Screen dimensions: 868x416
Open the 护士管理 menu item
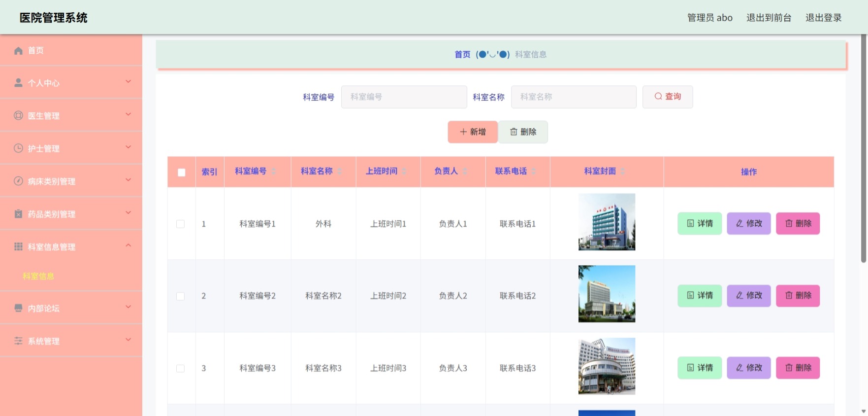pyautogui.click(x=71, y=148)
